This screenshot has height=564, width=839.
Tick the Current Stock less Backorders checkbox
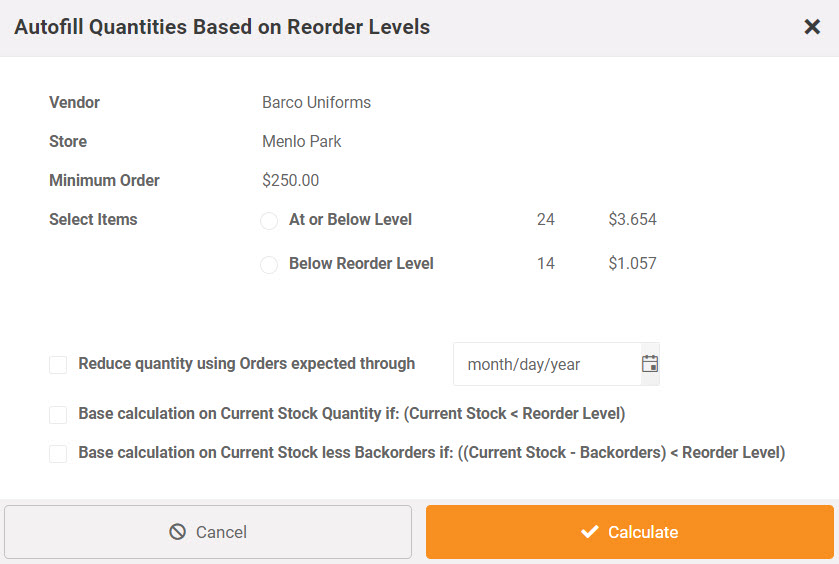pos(58,454)
